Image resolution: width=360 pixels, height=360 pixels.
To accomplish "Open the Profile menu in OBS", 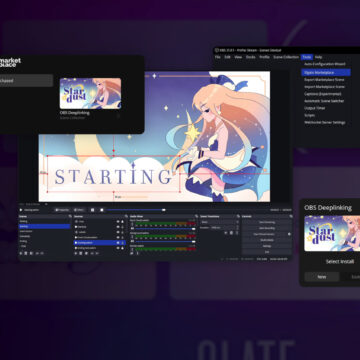I will [x=264, y=57].
